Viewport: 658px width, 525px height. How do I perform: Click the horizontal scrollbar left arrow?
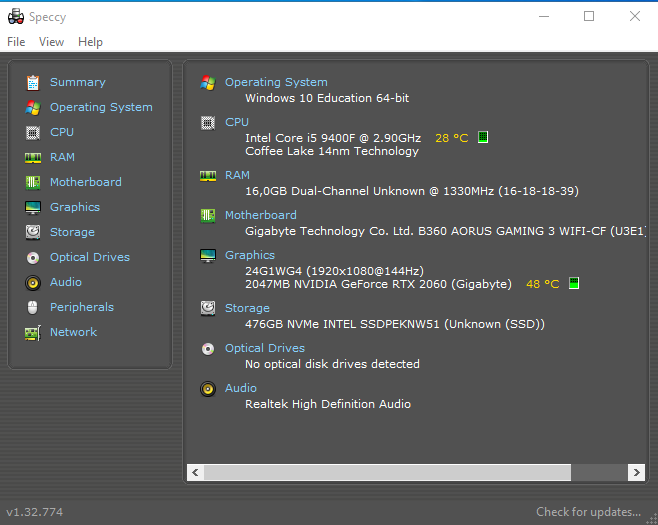[x=196, y=473]
